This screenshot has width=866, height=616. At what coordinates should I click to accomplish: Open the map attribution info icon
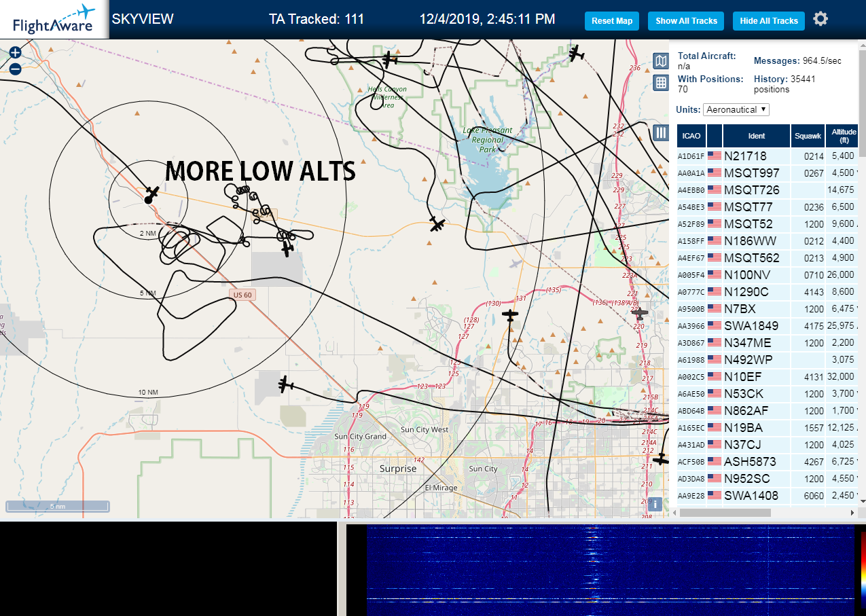click(x=654, y=504)
